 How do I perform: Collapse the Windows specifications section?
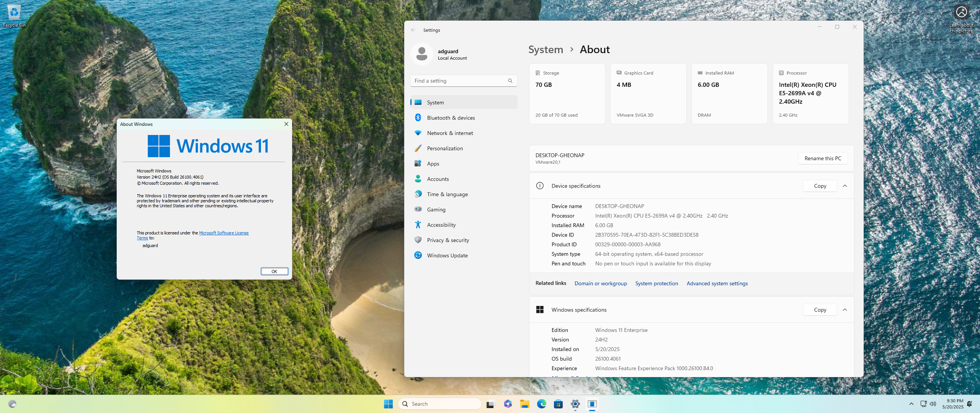pos(845,310)
